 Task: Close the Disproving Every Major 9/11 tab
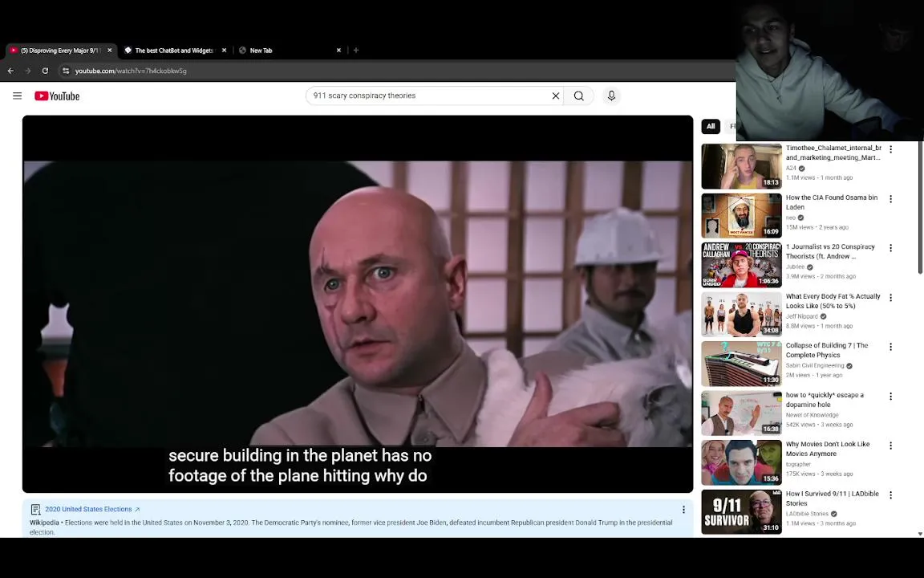pos(110,50)
